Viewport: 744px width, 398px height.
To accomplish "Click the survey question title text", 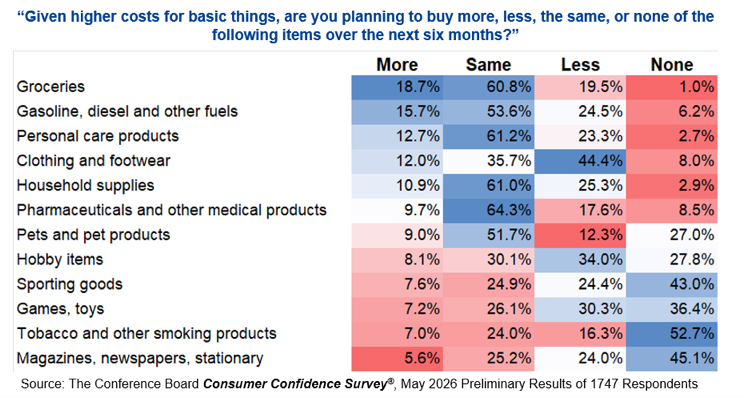I will tap(365, 26).
